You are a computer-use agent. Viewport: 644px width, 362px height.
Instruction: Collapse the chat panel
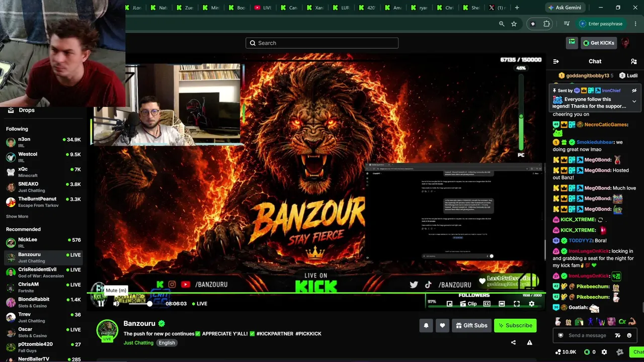pyautogui.click(x=556, y=61)
